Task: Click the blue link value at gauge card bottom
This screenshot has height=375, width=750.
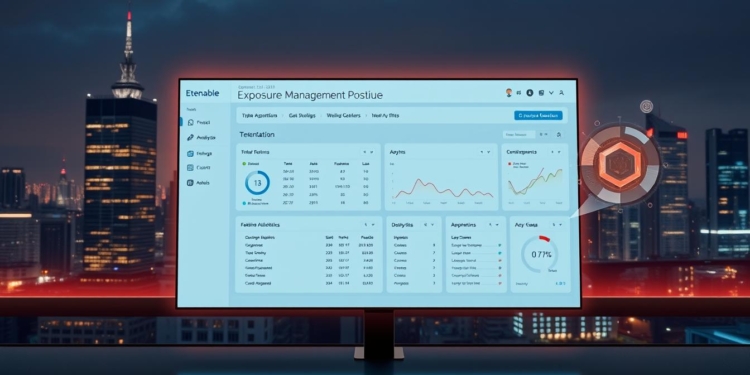Action: click(x=560, y=284)
